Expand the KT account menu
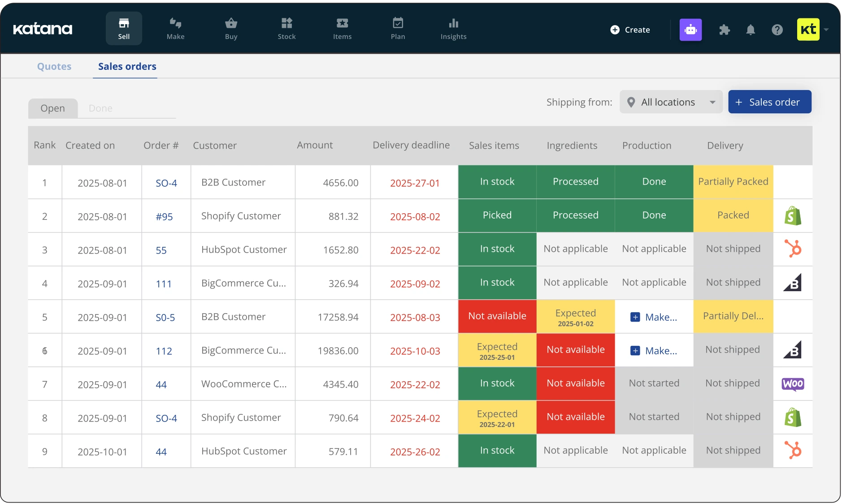Viewport: 842px width, 504px height. click(813, 30)
